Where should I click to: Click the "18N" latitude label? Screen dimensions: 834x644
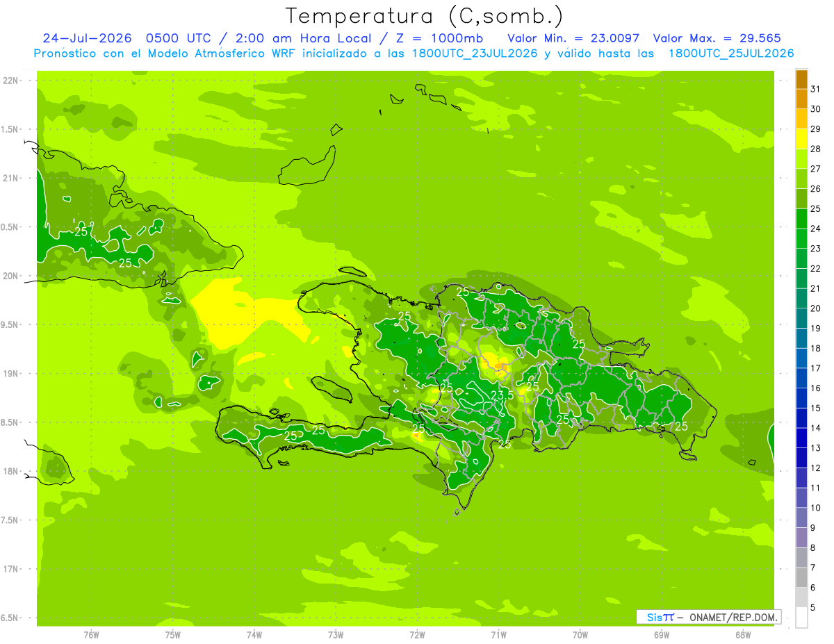point(10,472)
